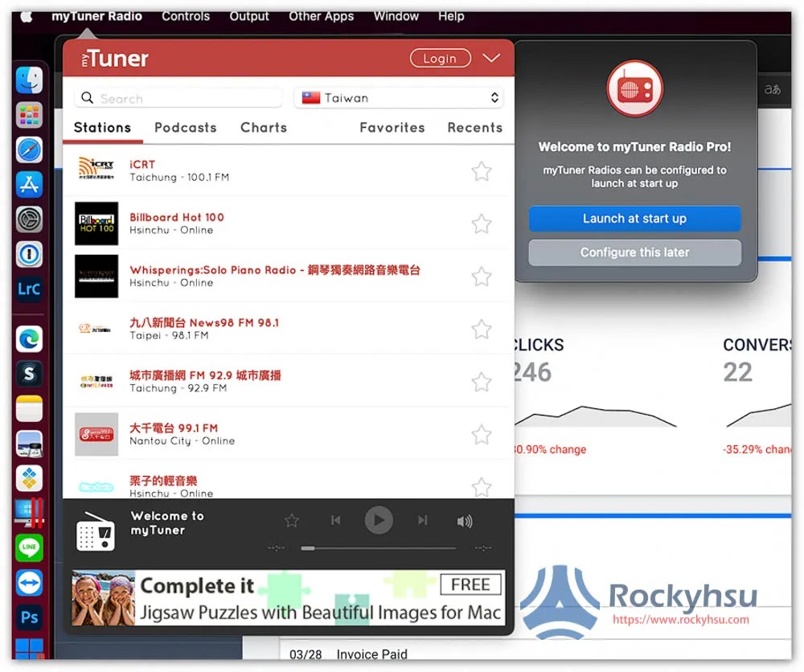The width and height of the screenshot is (804, 672).
Task: Open the myTuner Radio app menu
Action: tap(97, 16)
